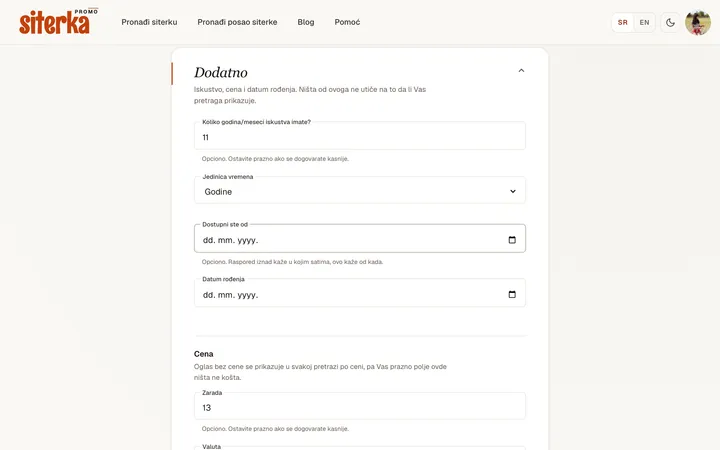Switch language to SR
720x450 pixels.
(x=623, y=22)
